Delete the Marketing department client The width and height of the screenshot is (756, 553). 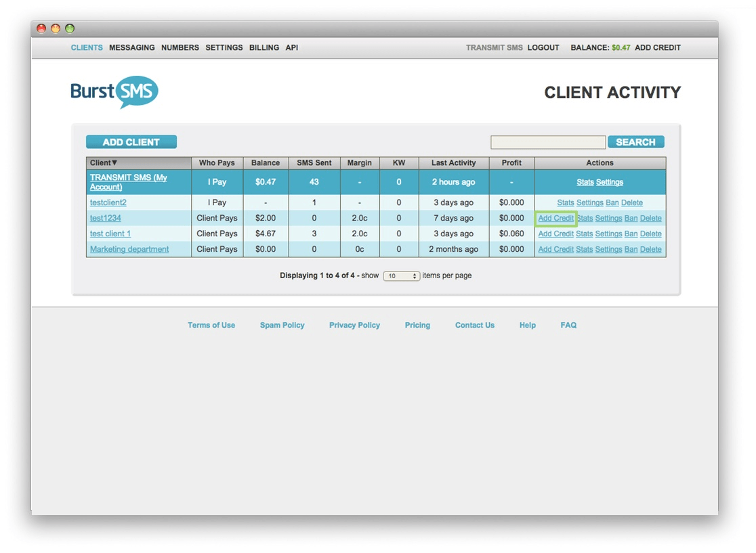(x=650, y=250)
